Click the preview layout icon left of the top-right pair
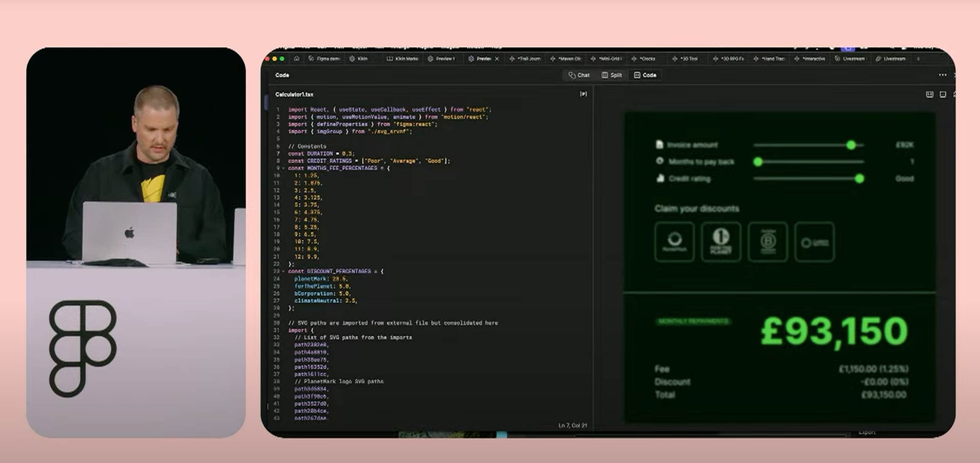 coord(929,95)
